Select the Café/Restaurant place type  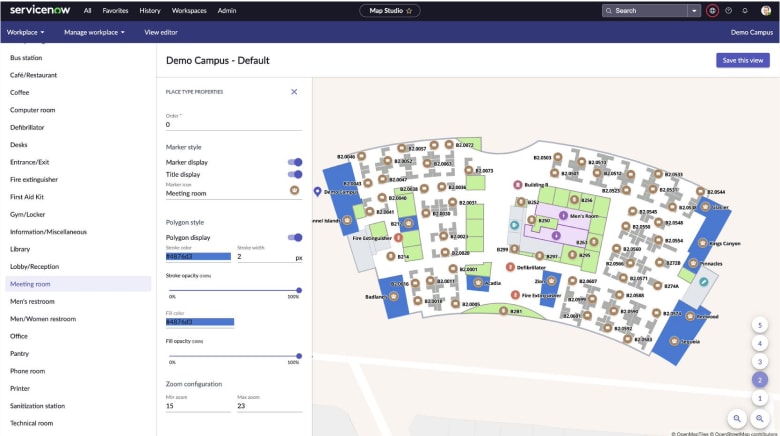click(x=76, y=75)
